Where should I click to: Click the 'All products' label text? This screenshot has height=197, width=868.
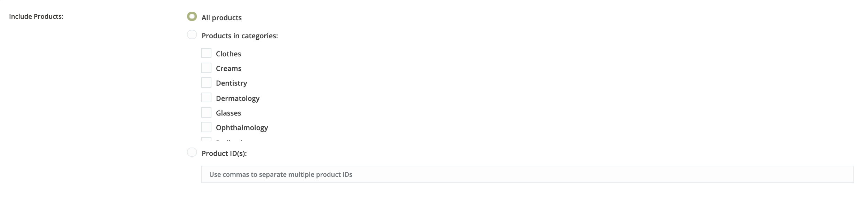pos(222,18)
